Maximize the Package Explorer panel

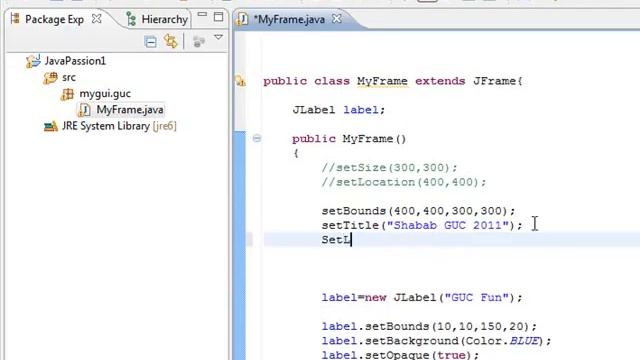coord(218,17)
